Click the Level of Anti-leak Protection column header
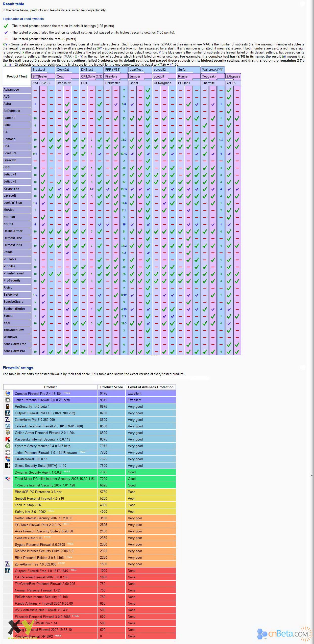The width and height of the screenshot is (314, 644). [x=151, y=387]
